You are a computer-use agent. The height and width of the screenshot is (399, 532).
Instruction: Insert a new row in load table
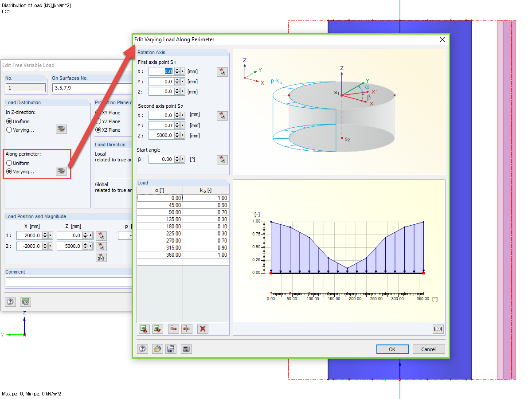tap(172, 329)
